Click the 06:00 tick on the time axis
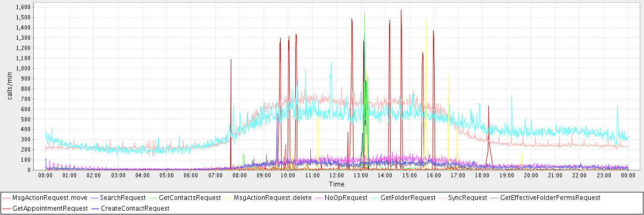Screen dimensions: 644x215 [x=191, y=175]
